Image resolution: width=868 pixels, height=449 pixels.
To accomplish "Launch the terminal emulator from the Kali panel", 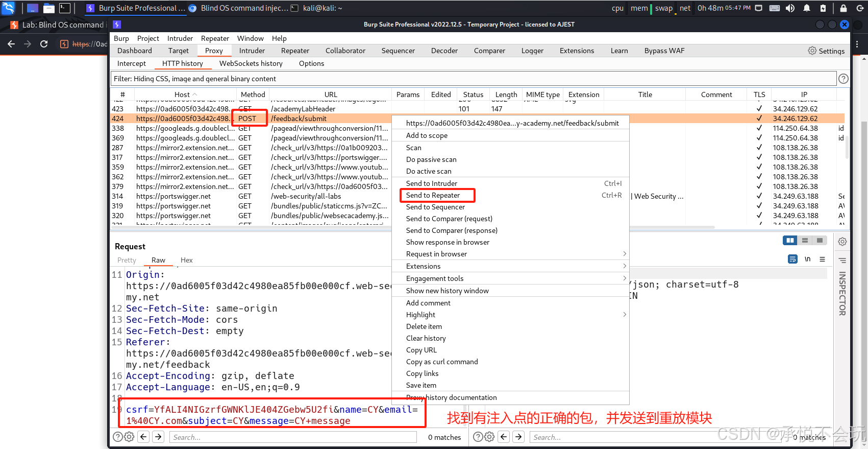I will pyautogui.click(x=65, y=8).
